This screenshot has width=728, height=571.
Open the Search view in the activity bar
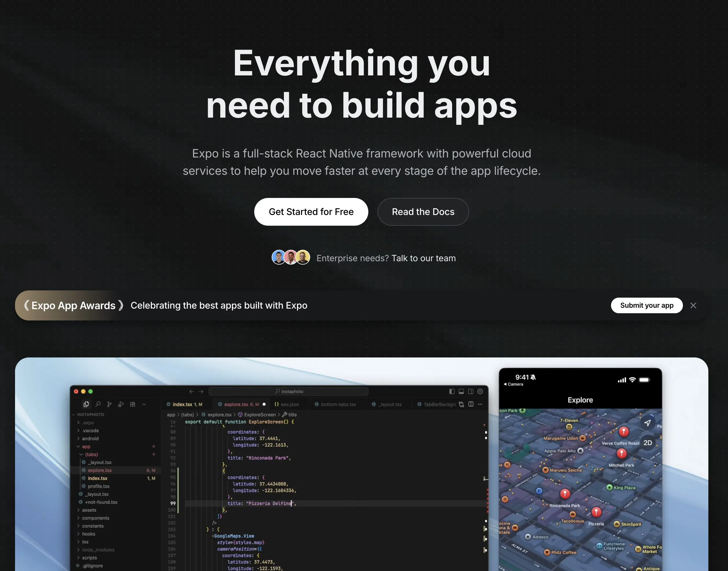98,404
